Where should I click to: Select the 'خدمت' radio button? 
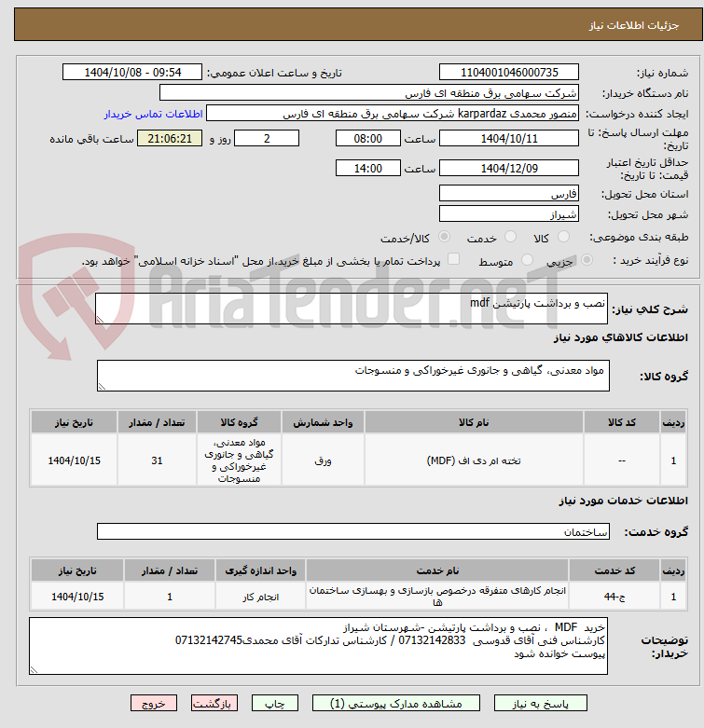(x=510, y=237)
